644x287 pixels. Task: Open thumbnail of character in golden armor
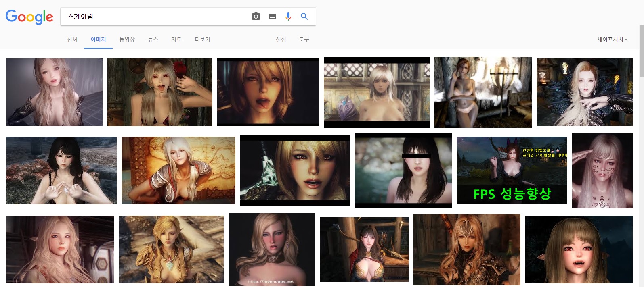(171, 249)
